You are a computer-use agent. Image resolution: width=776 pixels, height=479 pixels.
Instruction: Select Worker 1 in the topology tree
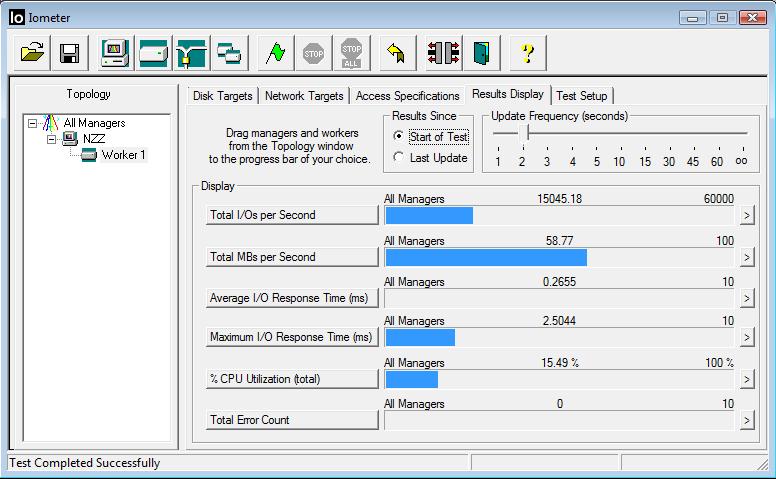tap(123, 155)
